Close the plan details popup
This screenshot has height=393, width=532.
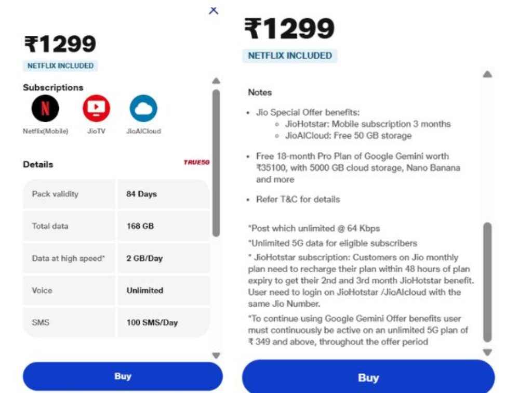pos(214,10)
